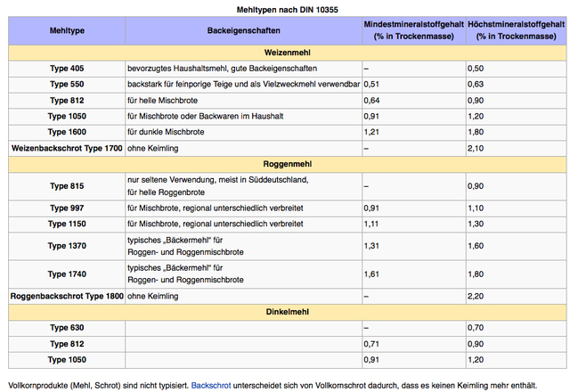Viewport: 570px width, 392px height.
Task: Click the 'Type 1740' cell
Action: 67,274
